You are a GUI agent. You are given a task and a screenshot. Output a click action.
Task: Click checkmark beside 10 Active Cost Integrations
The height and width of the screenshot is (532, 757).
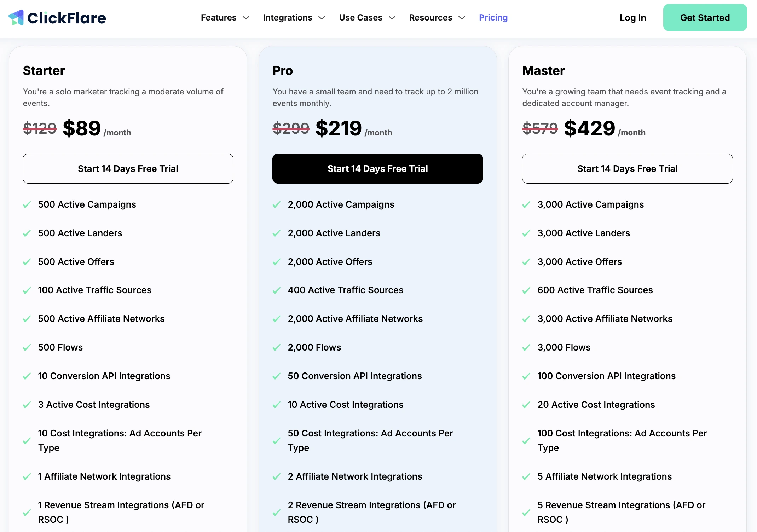[277, 405]
